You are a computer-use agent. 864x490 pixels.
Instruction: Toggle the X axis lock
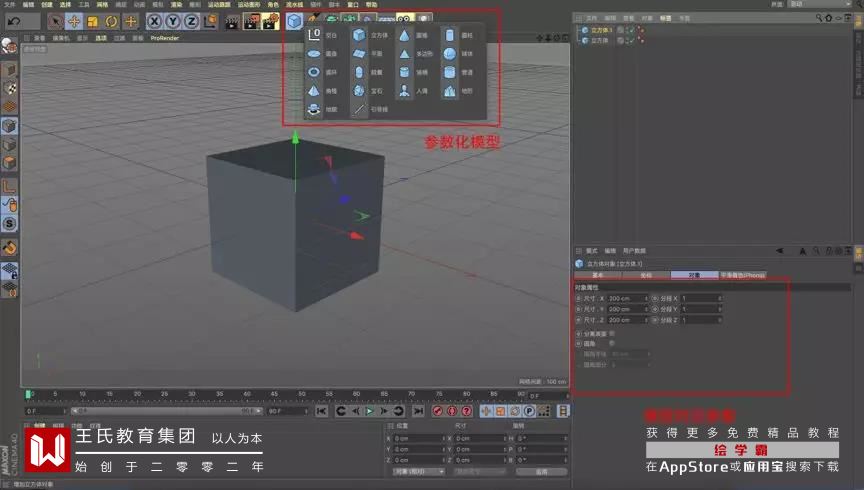tap(154, 21)
